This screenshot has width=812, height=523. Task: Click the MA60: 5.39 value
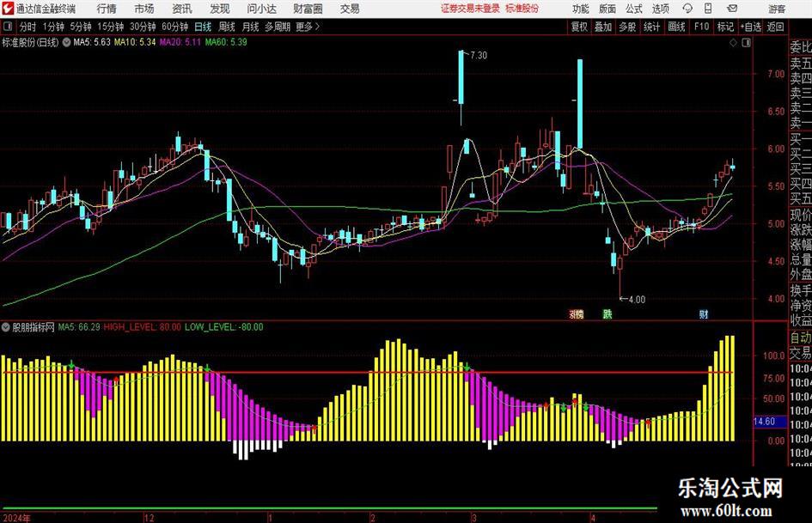click(226, 42)
